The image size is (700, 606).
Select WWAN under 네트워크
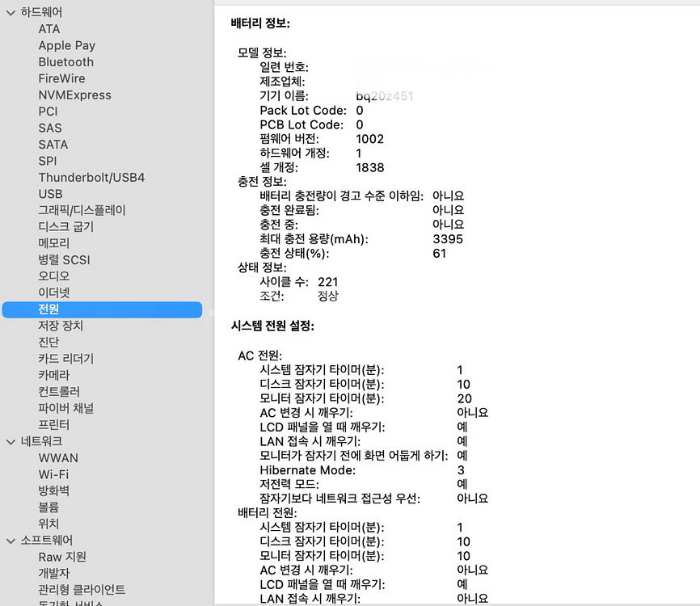pyautogui.click(x=58, y=458)
